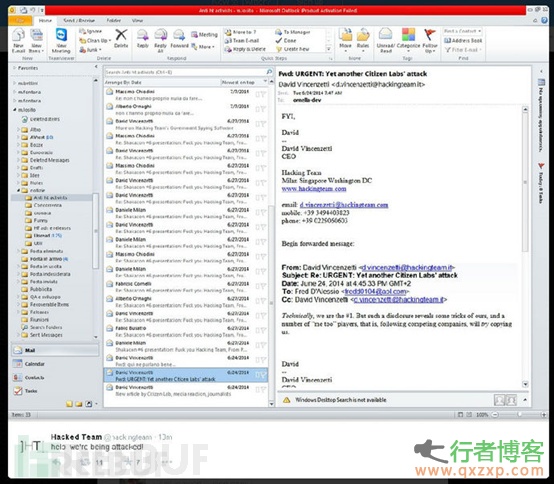The height and width of the screenshot is (484, 554).
Task: Open the Posta in arrivo folder
Action: tap(45, 259)
